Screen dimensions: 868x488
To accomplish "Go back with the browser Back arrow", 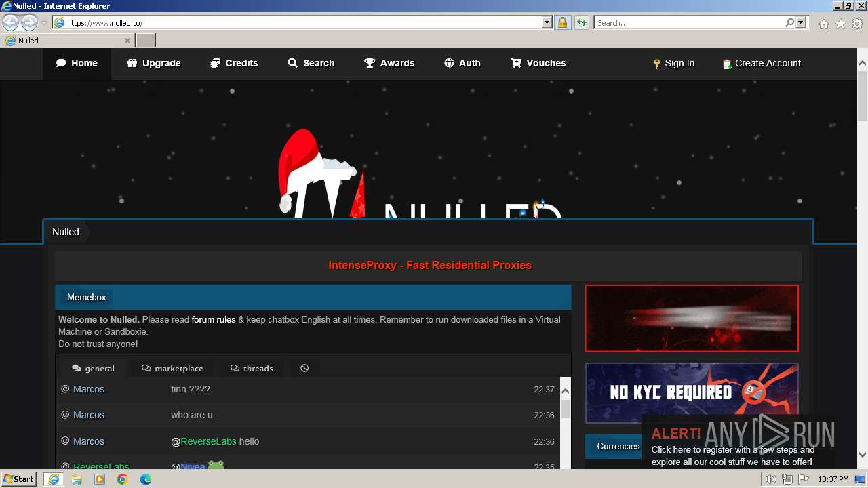I will [10, 22].
